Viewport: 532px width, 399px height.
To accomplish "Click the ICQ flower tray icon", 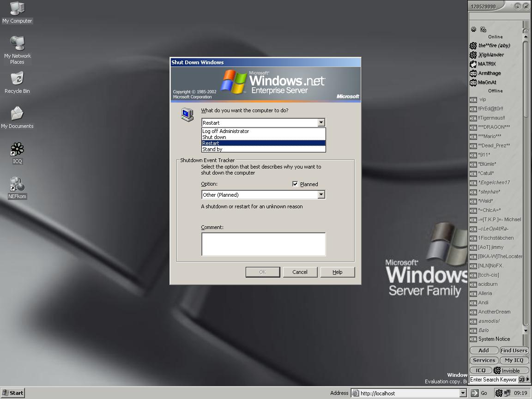I will click(x=499, y=393).
